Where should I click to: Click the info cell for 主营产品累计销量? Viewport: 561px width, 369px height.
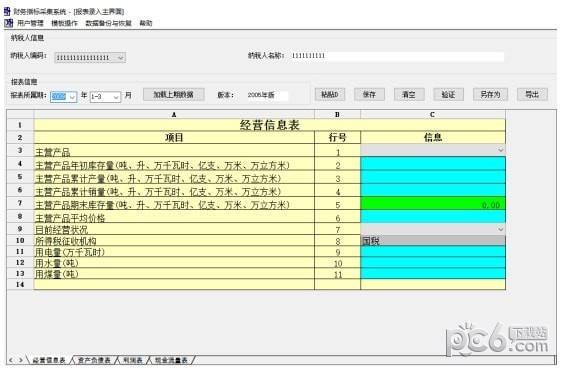pos(433,190)
